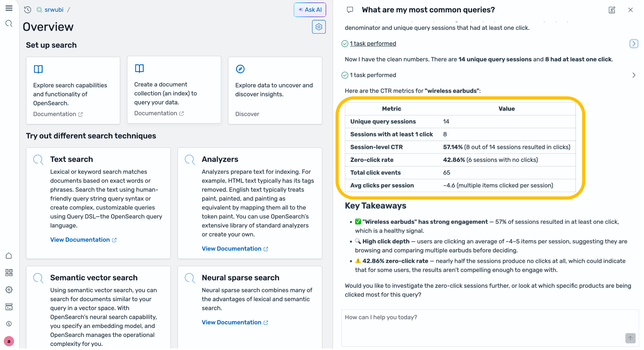Click the search magnifier in left sidebar

(9, 24)
